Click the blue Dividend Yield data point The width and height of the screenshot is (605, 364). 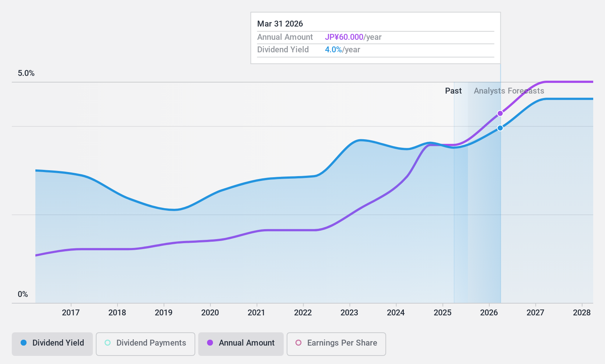pos(500,128)
